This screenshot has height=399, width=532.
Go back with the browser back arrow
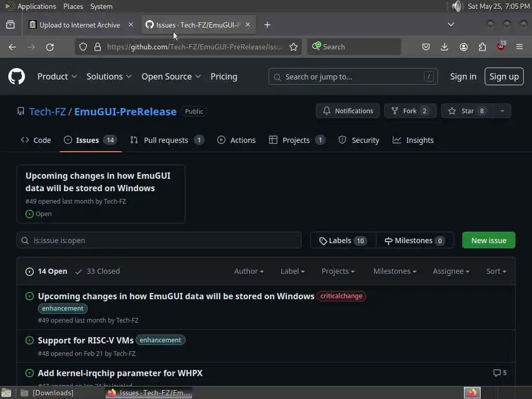tap(12, 47)
